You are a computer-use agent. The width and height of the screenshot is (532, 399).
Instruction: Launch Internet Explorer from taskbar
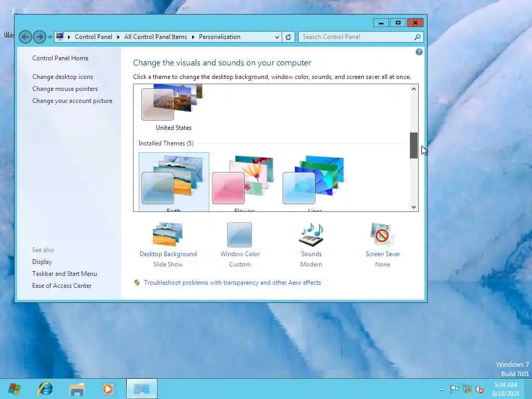click(46, 389)
